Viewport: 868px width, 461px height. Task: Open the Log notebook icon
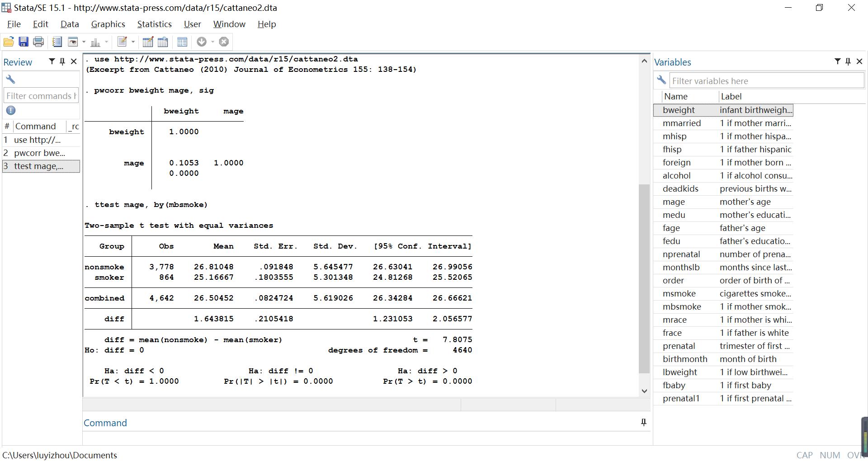[57, 42]
